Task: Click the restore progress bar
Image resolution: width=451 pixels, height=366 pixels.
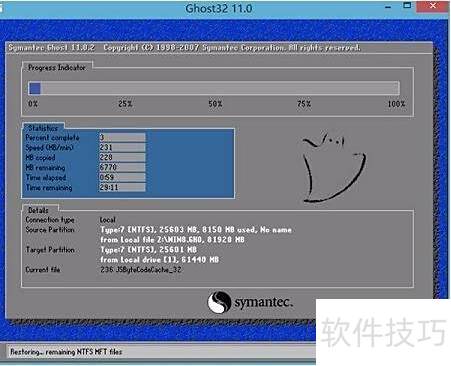Action: pos(214,88)
